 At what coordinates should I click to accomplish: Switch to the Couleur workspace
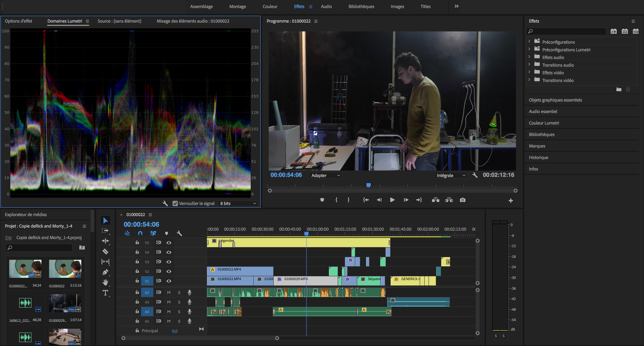(270, 7)
